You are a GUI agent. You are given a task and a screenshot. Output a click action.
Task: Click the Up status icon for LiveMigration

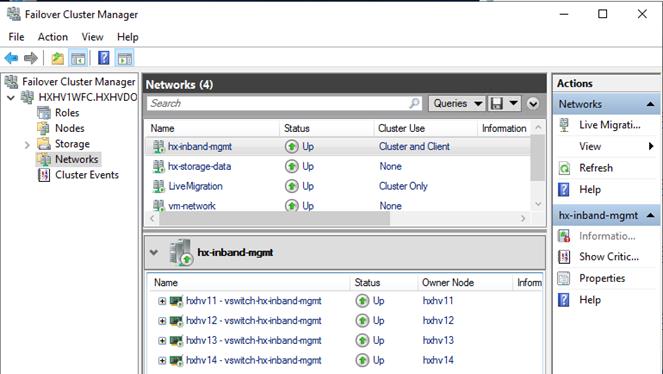click(291, 186)
